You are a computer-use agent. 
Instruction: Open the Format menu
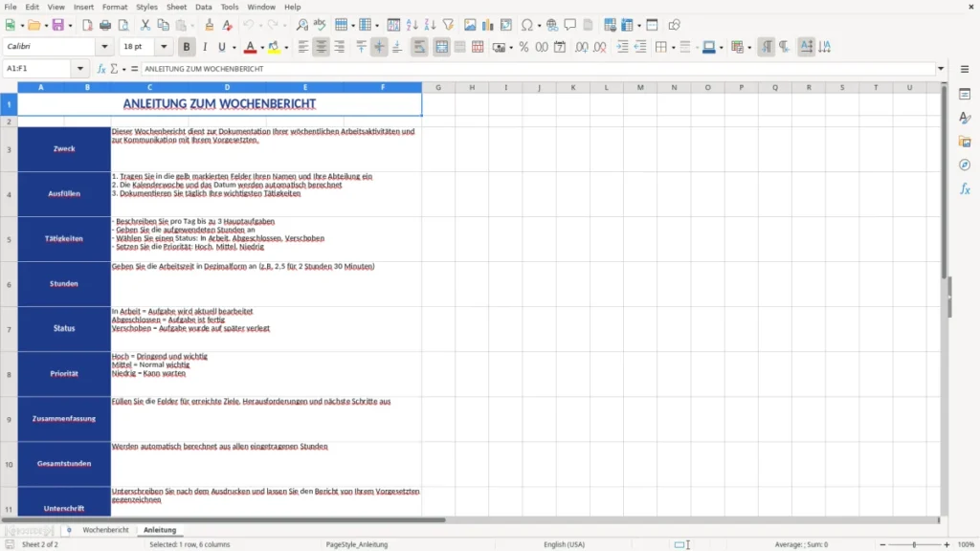(115, 7)
